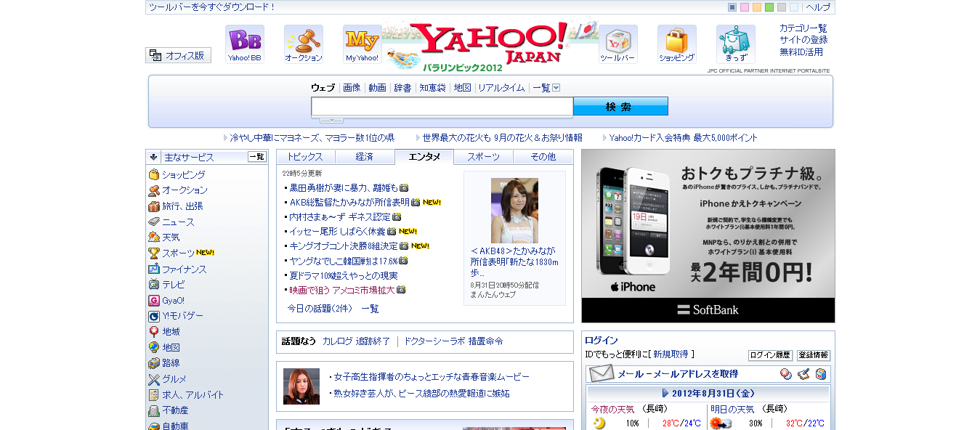980x430 pixels.
Task: Click the ショッピング sidebar icon
Action: 154,174
